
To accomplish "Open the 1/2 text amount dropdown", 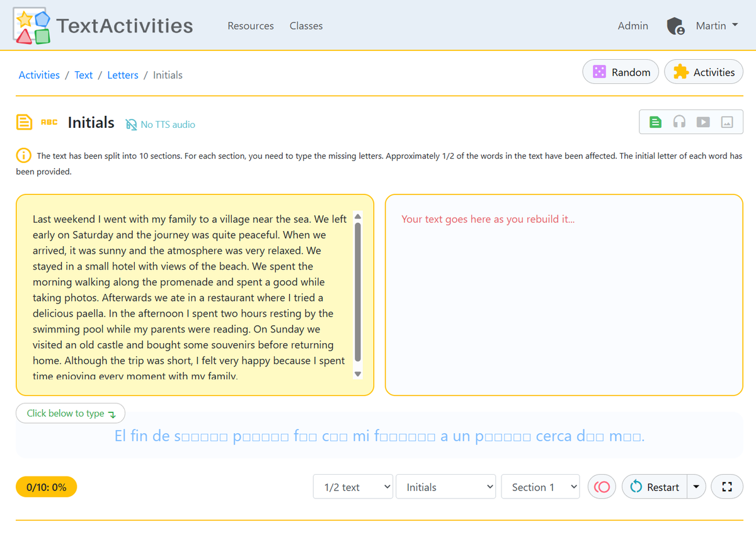I will pos(353,487).
